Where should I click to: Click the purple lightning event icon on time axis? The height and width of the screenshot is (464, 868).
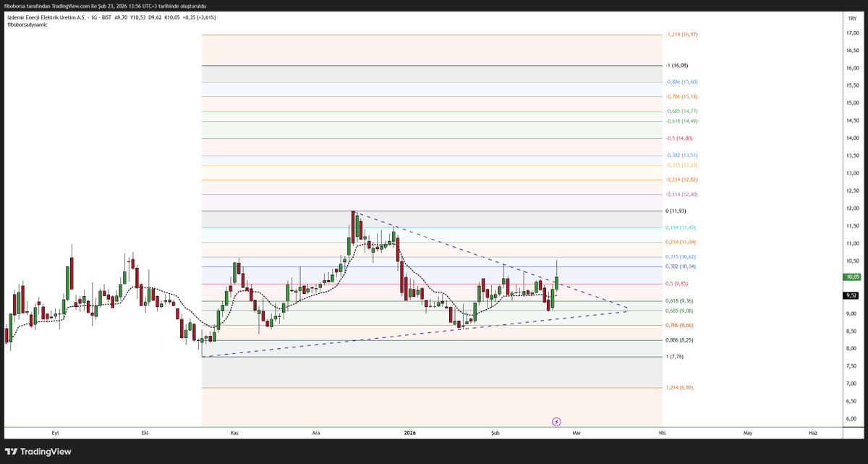click(x=557, y=421)
